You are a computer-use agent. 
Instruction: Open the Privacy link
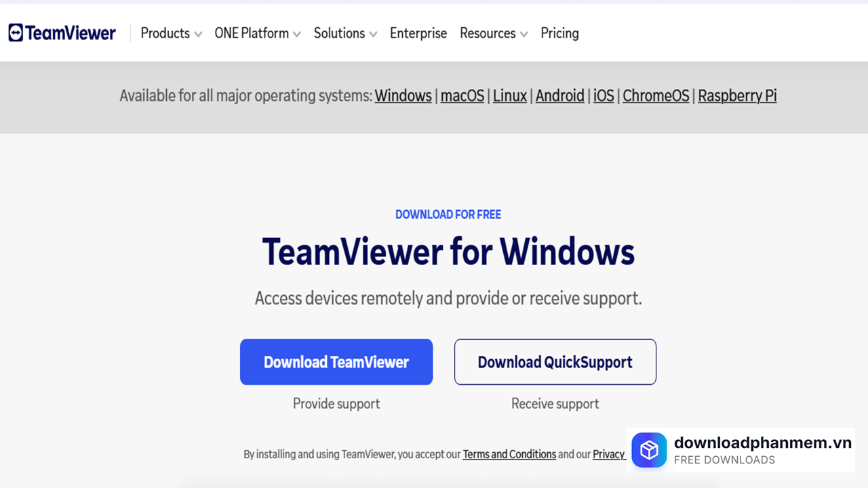[609, 454]
